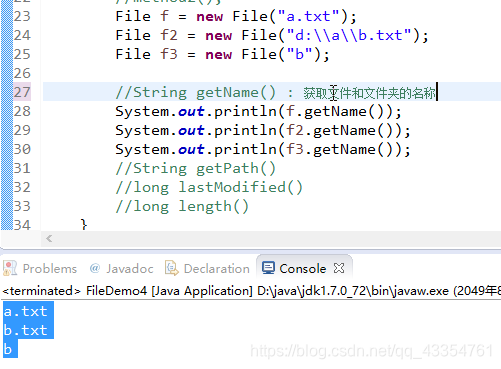
Task: Click line number 23 in gutter
Action: click(22, 16)
